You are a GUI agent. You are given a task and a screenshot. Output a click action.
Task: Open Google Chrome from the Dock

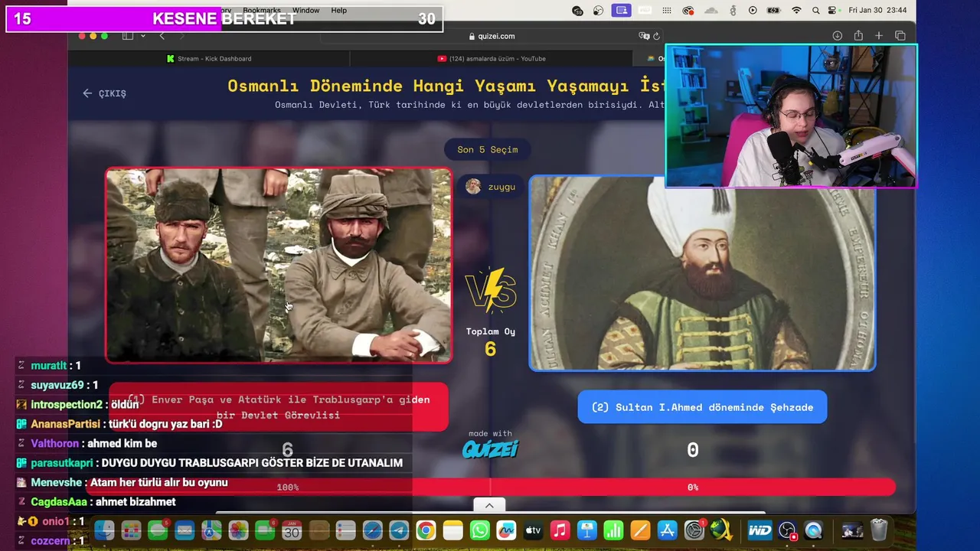point(426,530)
